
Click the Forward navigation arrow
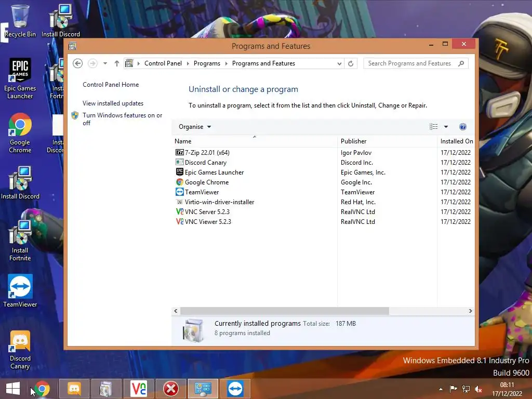tap(92, 63)
